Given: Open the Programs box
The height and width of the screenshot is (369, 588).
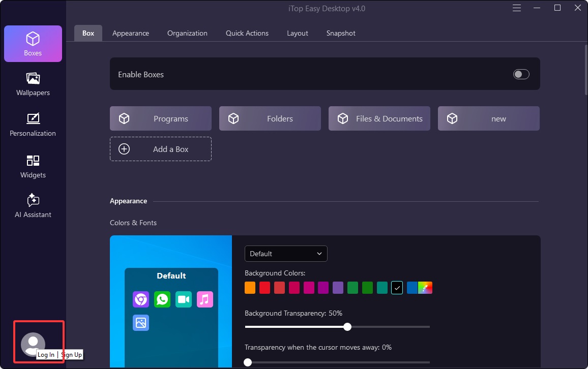Looking at the screenshot, I should click(161, 118).
